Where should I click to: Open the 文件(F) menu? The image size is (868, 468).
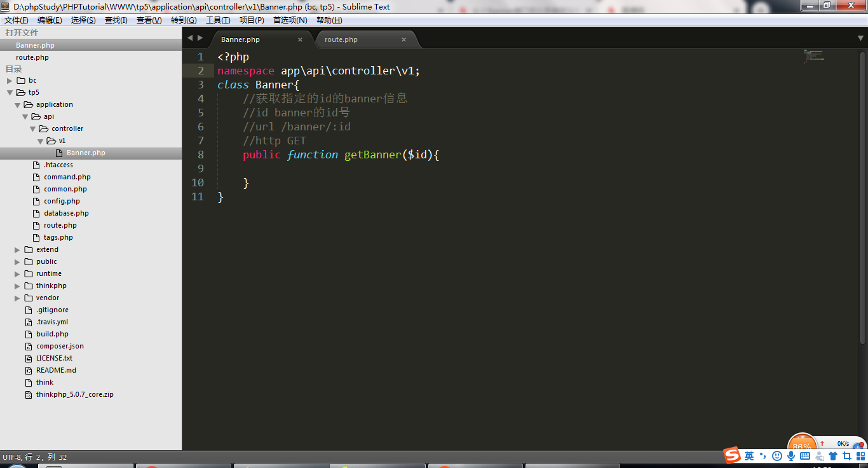coord(17,20)
